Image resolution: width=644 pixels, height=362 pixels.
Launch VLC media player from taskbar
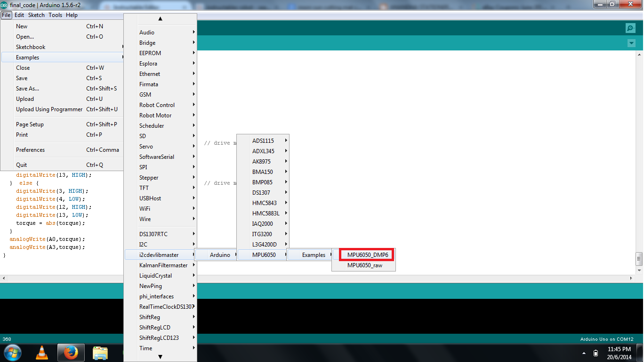click(x=42, y=352)
